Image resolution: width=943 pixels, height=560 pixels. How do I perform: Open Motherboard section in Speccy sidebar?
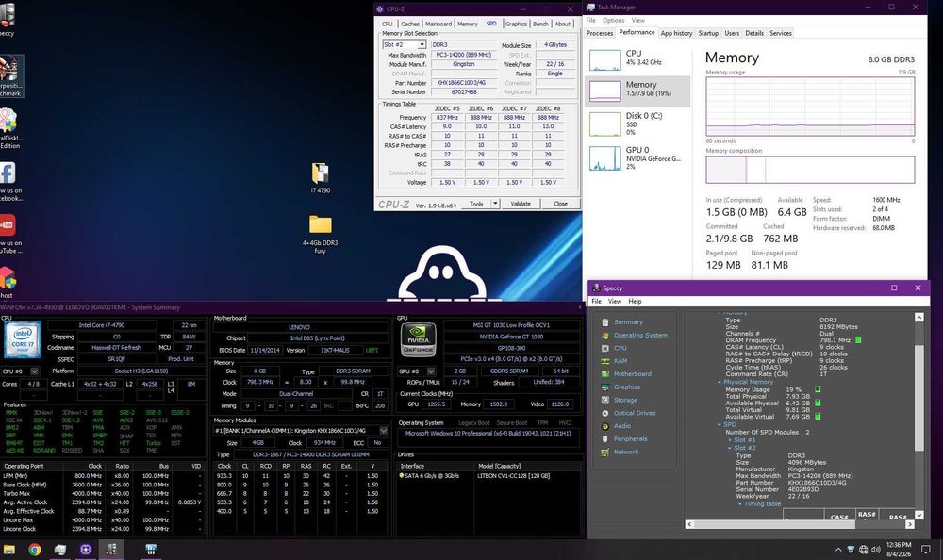(632, 374)
